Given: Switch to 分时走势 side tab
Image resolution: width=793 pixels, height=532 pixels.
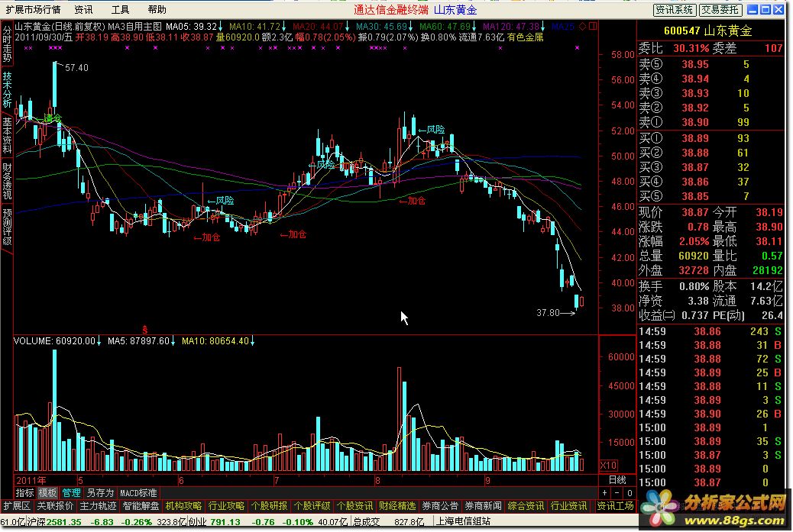Looking at the screenshot, I should click(7, 44).
